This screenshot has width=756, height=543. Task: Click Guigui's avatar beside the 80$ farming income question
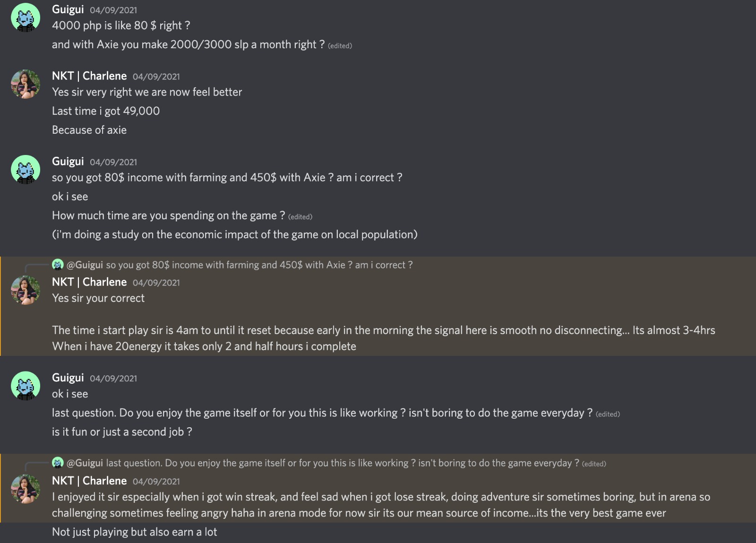26,169
